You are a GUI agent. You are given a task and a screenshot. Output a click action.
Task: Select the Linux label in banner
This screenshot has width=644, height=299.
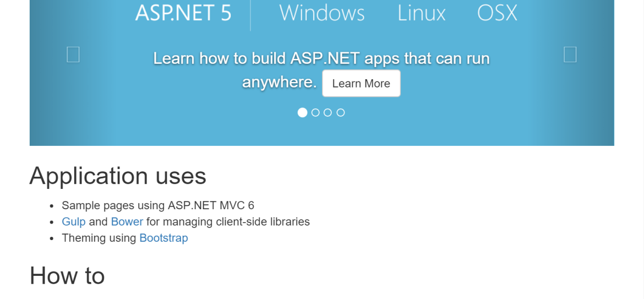pyautogui.click(x=422, y=13)
